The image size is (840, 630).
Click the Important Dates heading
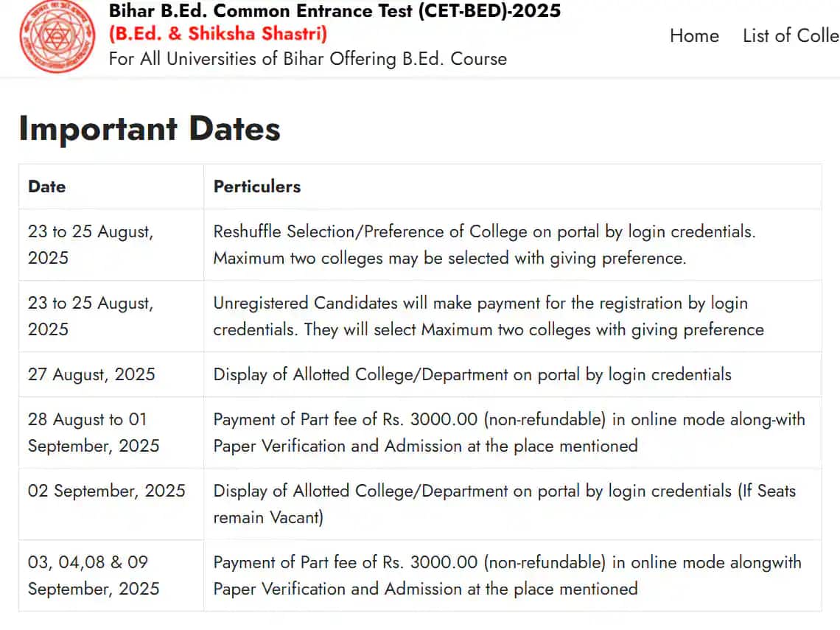pyautogui.click(x=150, y=128)
